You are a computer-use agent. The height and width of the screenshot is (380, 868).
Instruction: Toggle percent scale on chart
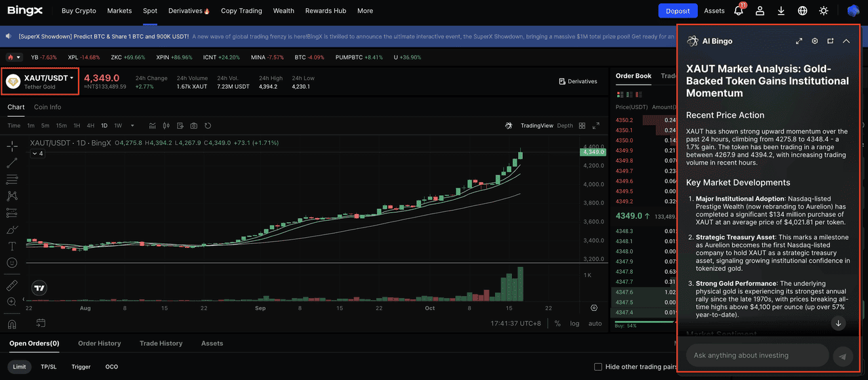coord(557,324)
